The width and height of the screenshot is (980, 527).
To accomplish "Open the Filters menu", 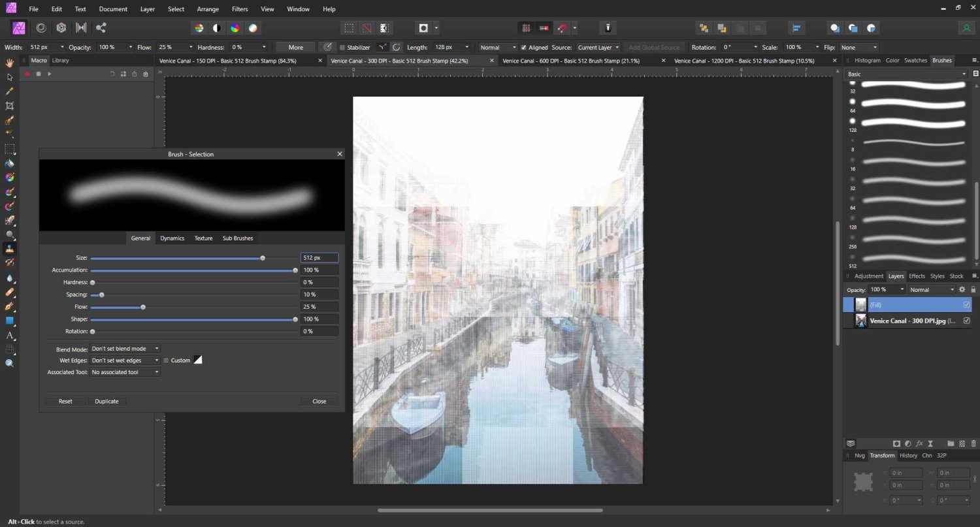I will pyautogui.click(x=239, y=8).
